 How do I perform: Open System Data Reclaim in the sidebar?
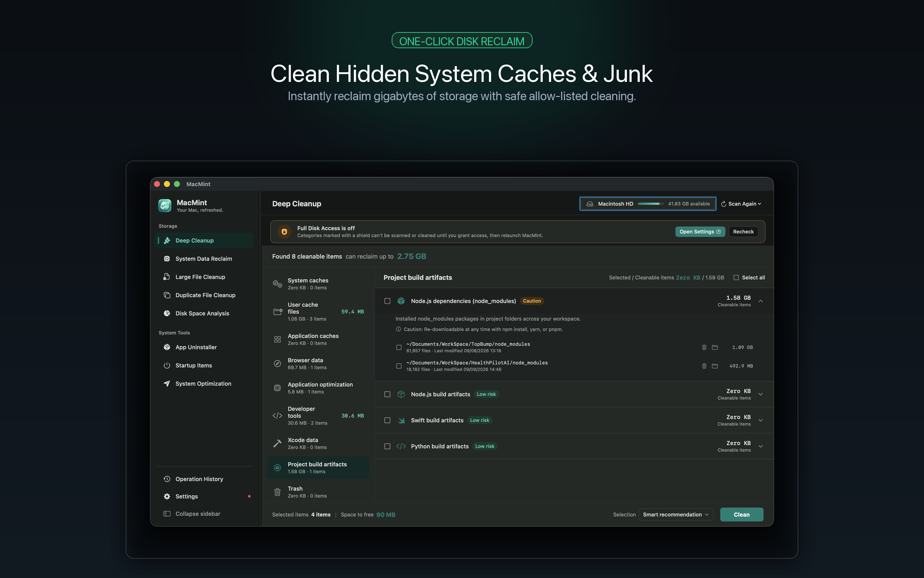click(x=204, y=259)
